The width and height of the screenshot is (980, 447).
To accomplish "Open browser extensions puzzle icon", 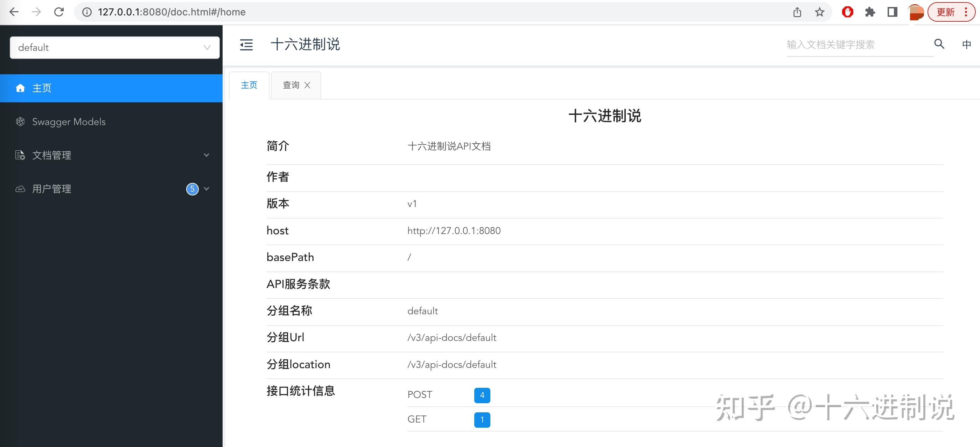I will [x=870, y=12].
